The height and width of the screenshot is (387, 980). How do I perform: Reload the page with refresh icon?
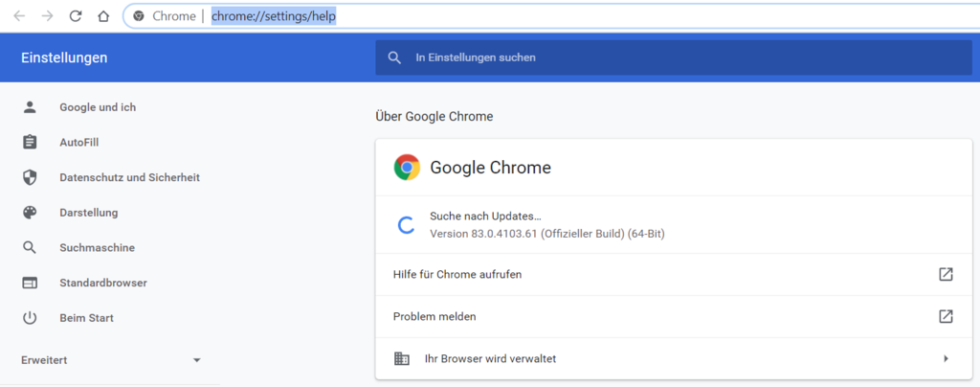point(76,16)
